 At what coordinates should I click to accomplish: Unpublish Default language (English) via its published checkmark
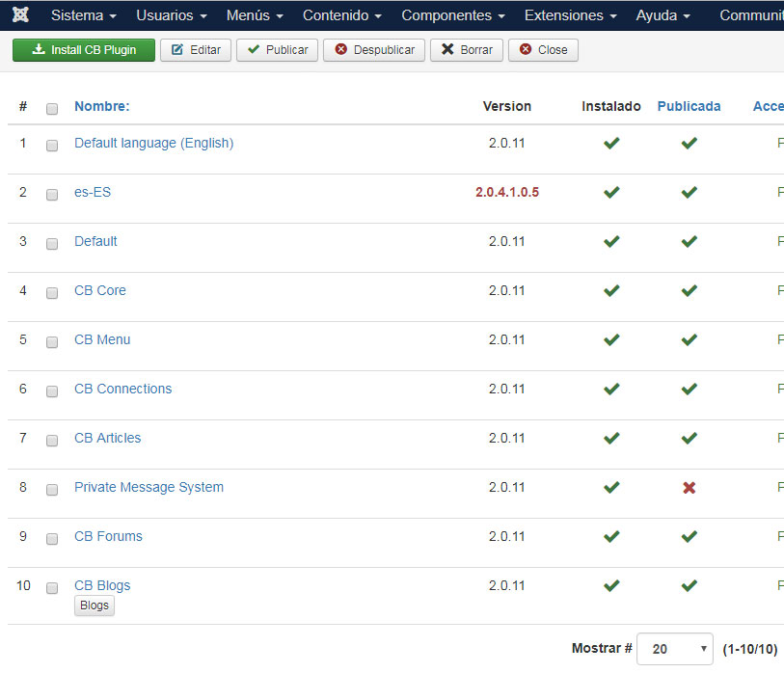(x=689, y=144)
